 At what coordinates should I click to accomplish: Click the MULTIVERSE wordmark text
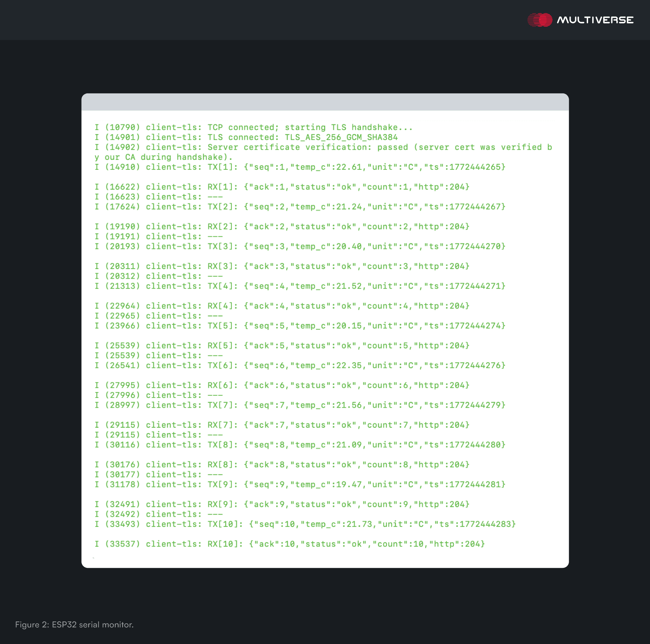pyautogui.click(x=595, y=20)
